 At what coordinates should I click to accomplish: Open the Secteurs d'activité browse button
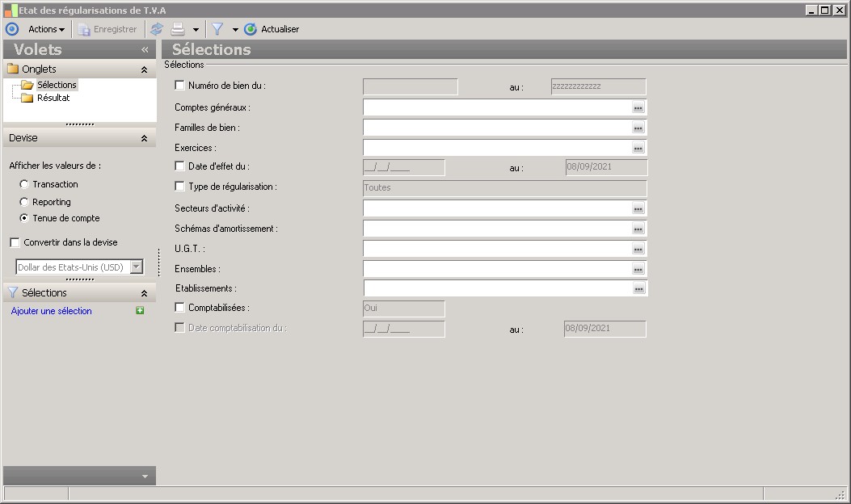(638, 209)
